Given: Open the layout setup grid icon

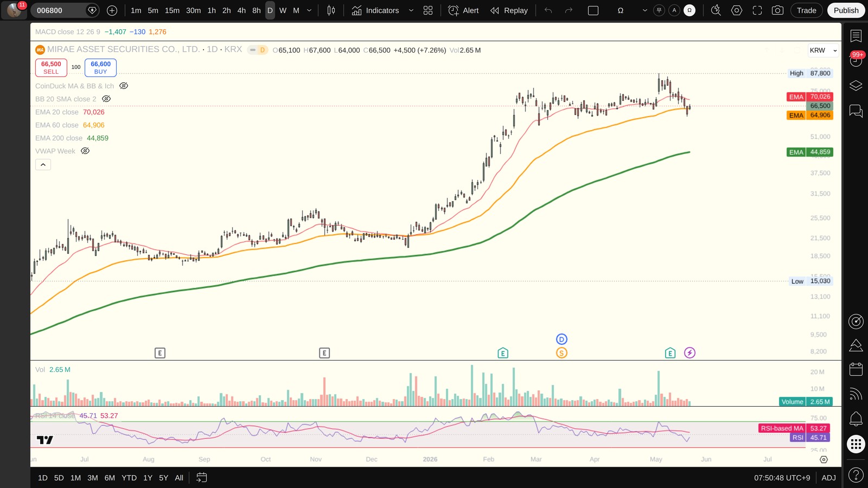Looking at the screenshot, I should [x=428, y=10].
